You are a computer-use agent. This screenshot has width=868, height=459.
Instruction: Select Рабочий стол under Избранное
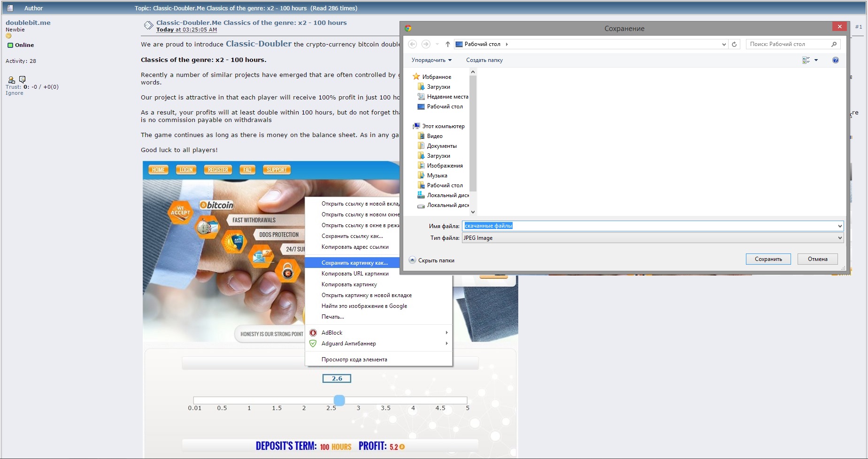click(x=440, y=107)
